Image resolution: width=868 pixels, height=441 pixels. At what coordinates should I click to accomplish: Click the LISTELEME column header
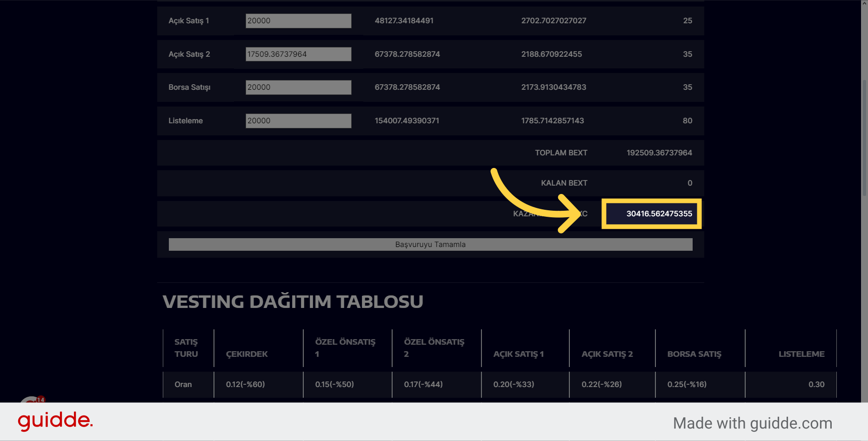[801, 354]
